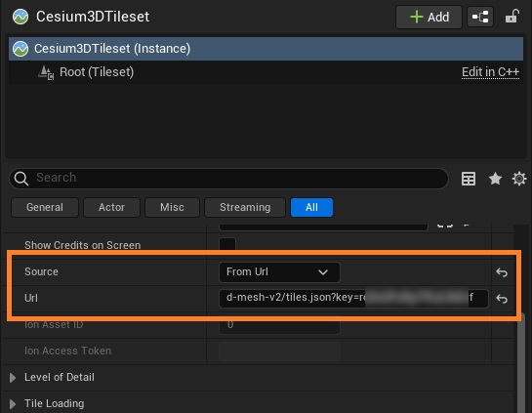Open details view settings gear
Viewport: 532px width, 413px height.
[x=519, y=179]
